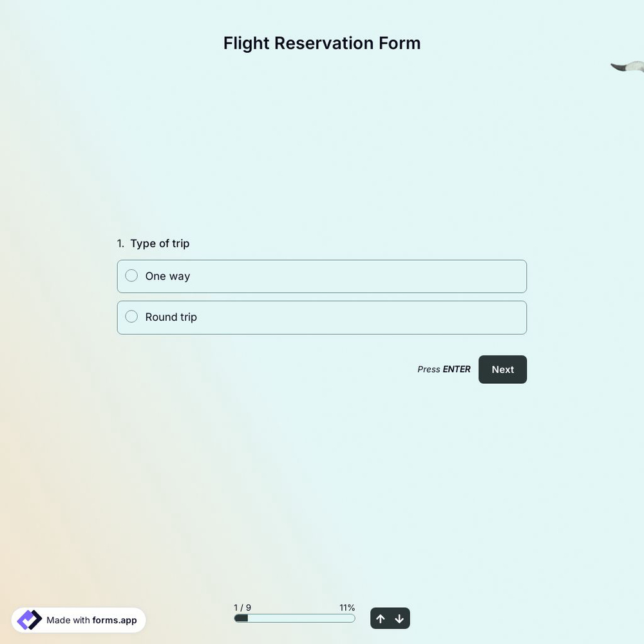The height and width of the screenshot is (644, 644).
Task: Click the downward arrow navigation icon
Action: pos(399,618)
